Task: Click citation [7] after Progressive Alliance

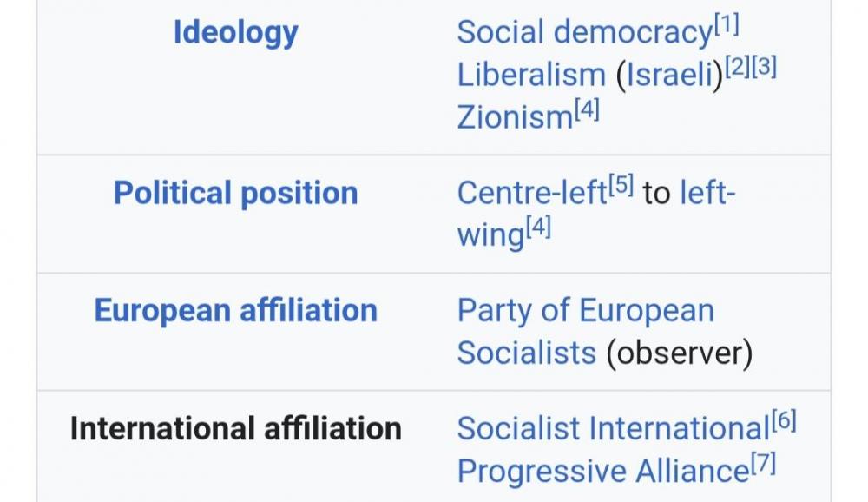Action: (x=763, y=465)
